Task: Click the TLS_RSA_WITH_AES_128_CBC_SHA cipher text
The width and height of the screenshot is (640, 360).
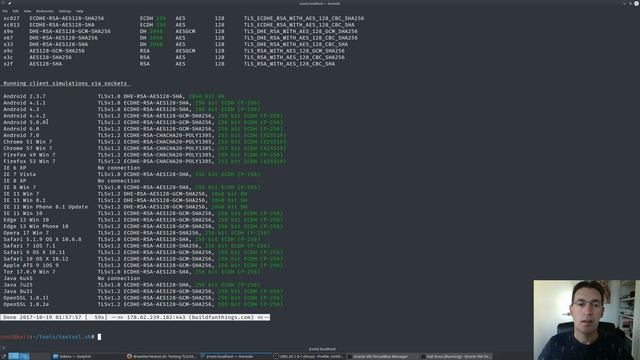Action: point(289,64)
